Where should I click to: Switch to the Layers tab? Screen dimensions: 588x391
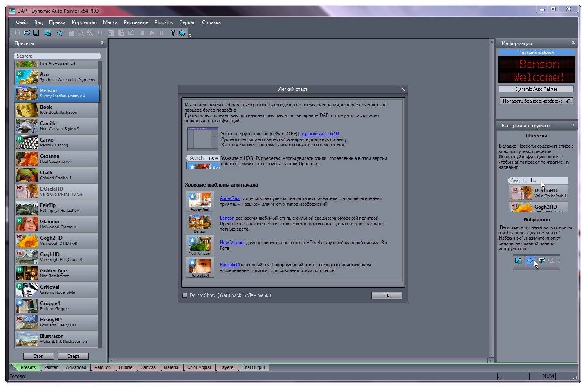click(226, 367)
